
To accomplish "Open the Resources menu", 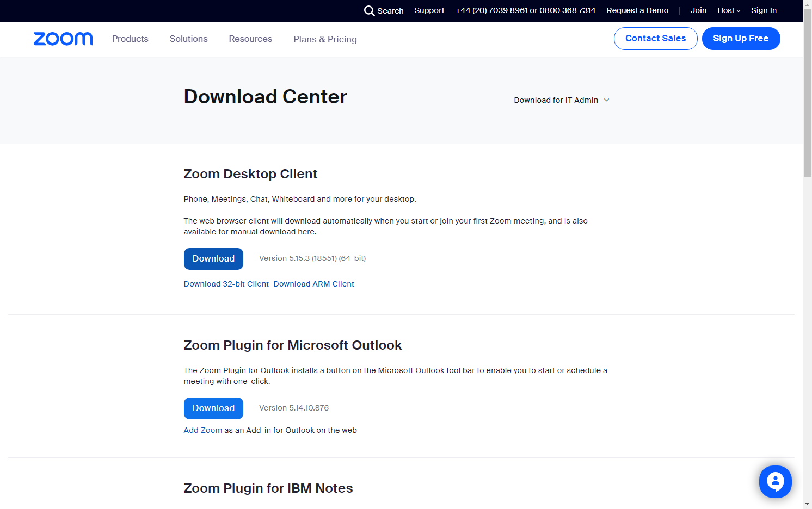I will click(x=250, y=39).
